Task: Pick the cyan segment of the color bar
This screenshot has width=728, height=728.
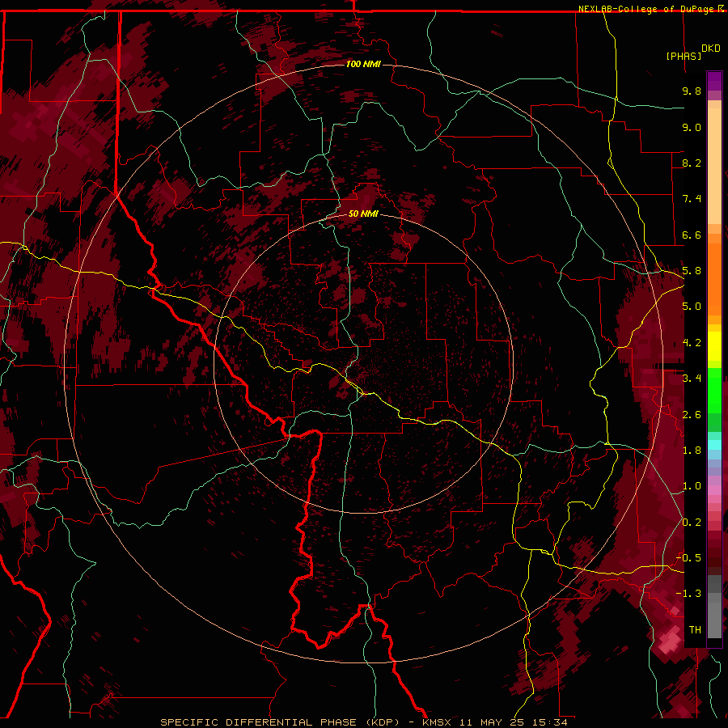Action: click(714, 445)
